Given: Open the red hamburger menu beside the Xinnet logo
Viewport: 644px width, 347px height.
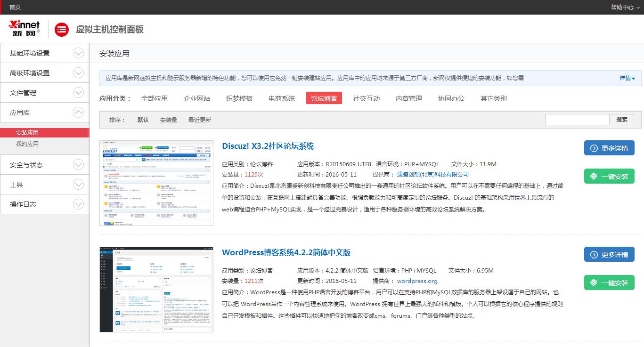Looking at the screenshot, I should [x=62, y=29].
